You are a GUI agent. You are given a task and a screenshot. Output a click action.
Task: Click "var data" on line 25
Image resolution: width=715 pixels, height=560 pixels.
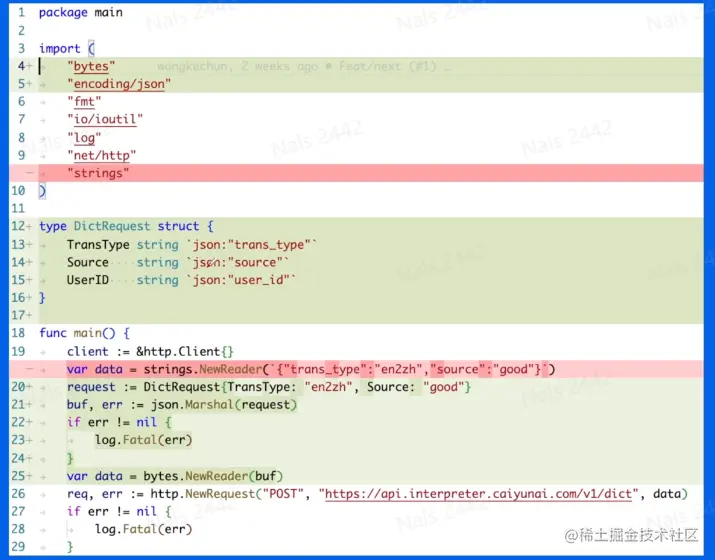point(95,477)
